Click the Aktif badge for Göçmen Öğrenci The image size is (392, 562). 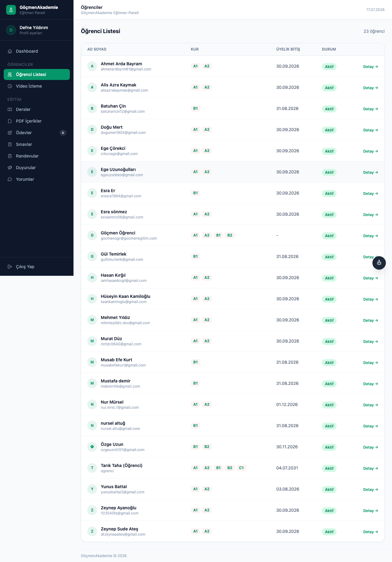pyautogui.click(x=329, y=236)
